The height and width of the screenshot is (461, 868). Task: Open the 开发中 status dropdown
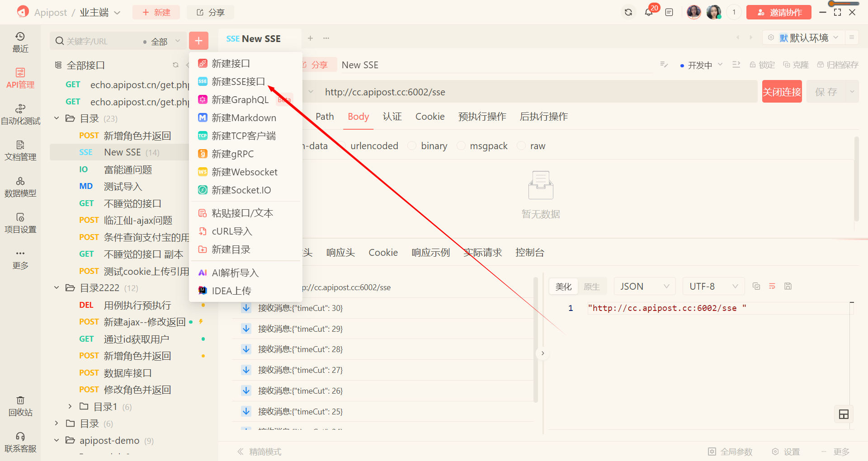point(701,65)
